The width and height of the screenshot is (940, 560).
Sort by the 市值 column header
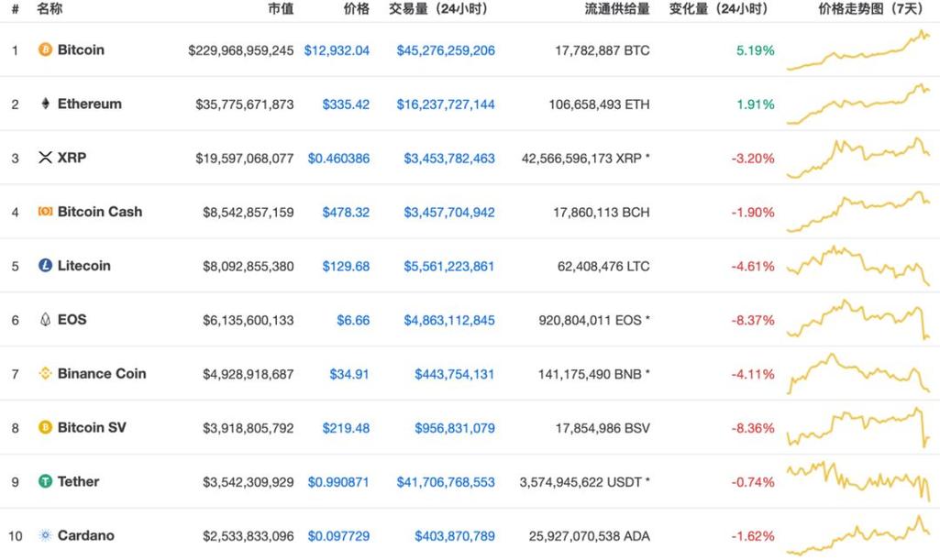click(x=281, y=8)
